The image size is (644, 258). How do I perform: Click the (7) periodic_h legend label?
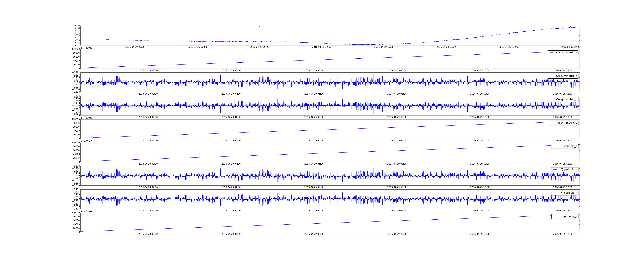tap(568, 193)
